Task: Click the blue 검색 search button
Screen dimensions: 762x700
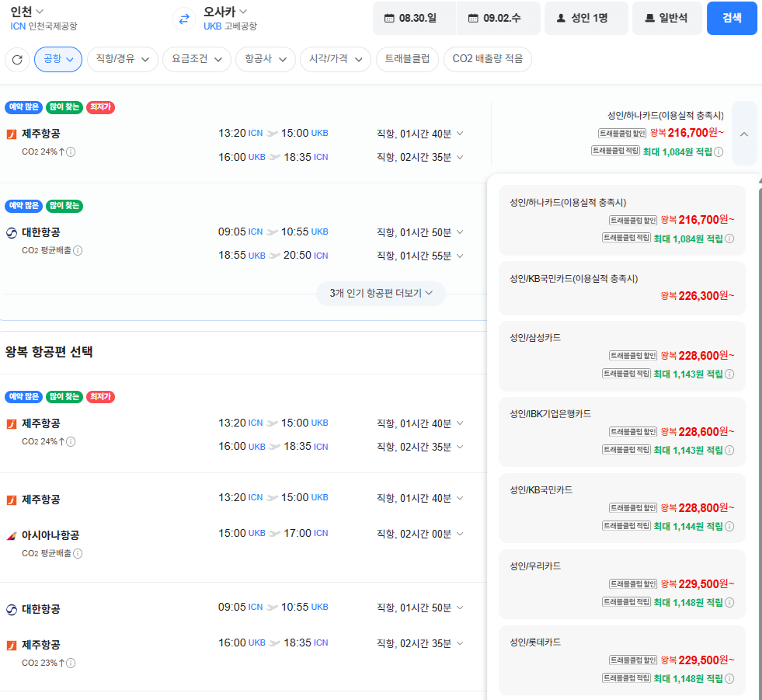Action: click(x=732, y=19)
